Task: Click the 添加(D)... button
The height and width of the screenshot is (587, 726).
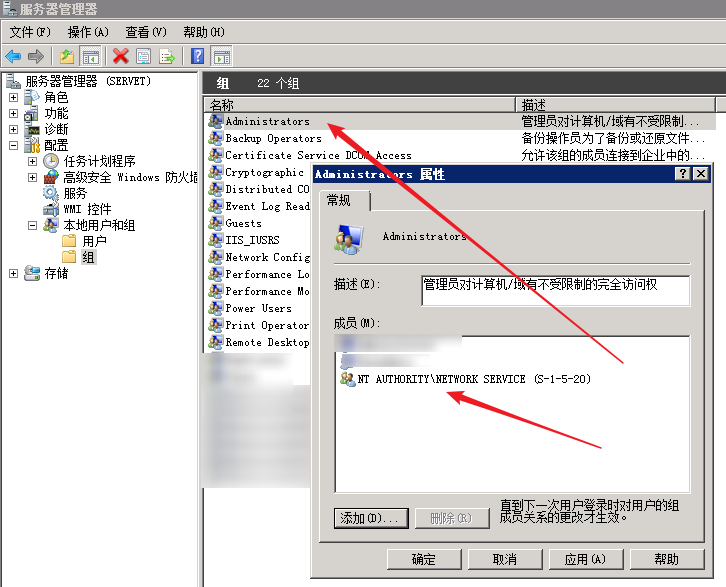Action: 369,518
